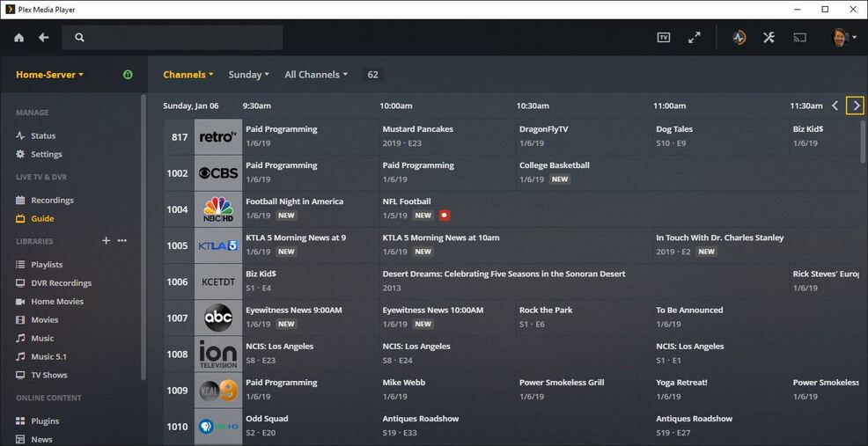The width and height of the screenshot is (868, 446).
Task: Select the retro tv channel logo
Action: click(218, 136)
